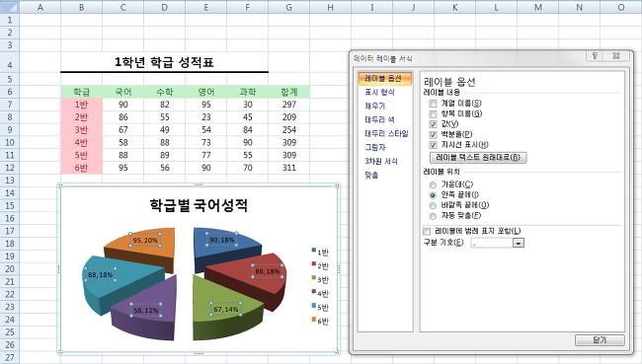Go to the 3차원 서식 category
Image resolution: width=642 pixels, height=364 pixels.
381,161
